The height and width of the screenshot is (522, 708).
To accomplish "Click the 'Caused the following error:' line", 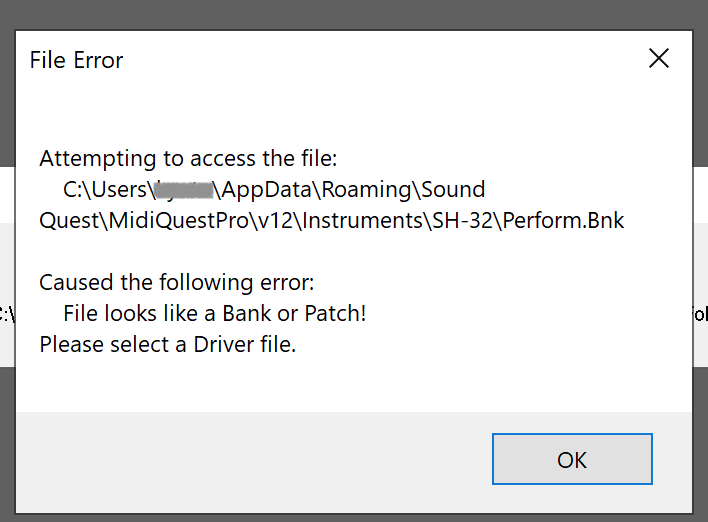I will click(x=176, y=283).
